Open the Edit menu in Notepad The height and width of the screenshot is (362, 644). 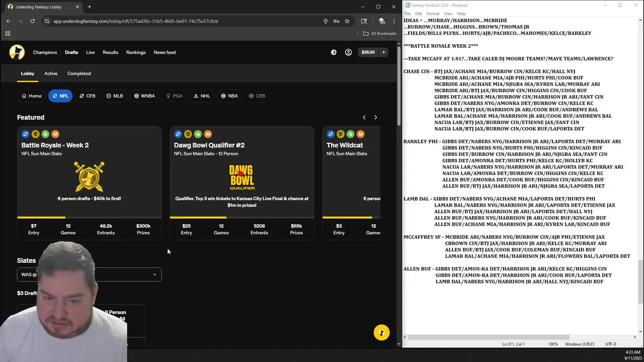(419, 14)
